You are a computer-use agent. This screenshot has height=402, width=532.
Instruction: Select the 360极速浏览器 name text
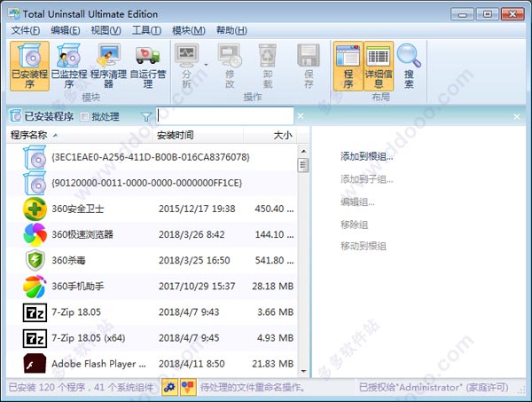pyautogui.click(x=82, y=234)
